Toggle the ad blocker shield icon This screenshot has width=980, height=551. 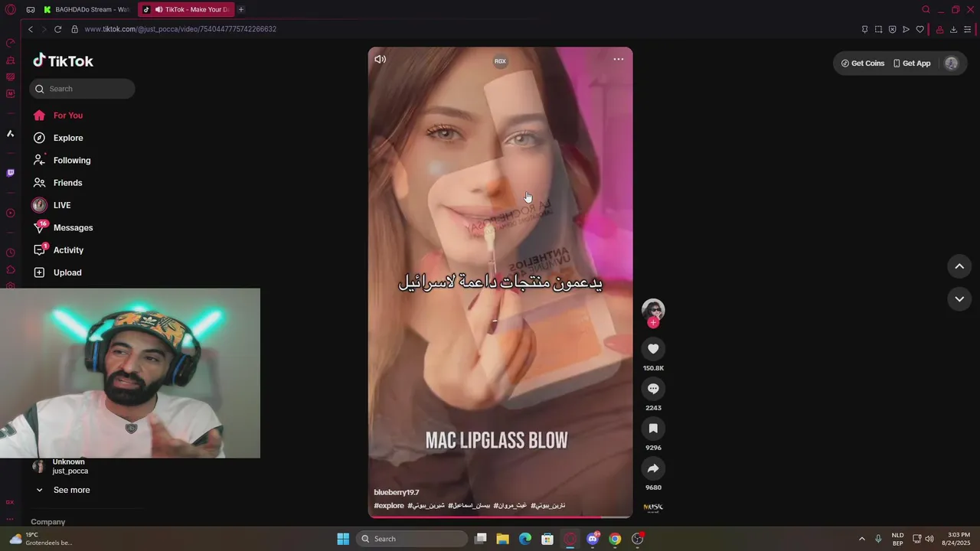892,29
